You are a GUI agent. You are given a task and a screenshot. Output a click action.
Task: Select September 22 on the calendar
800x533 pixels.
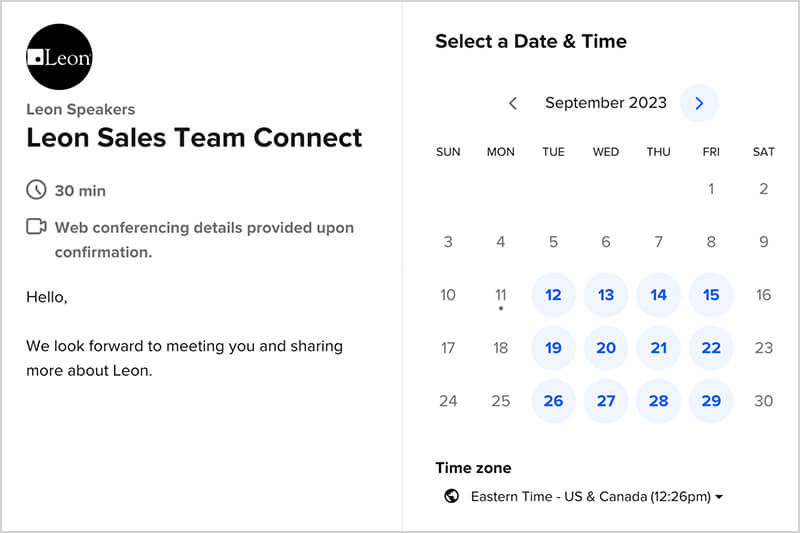click(711, 348)
